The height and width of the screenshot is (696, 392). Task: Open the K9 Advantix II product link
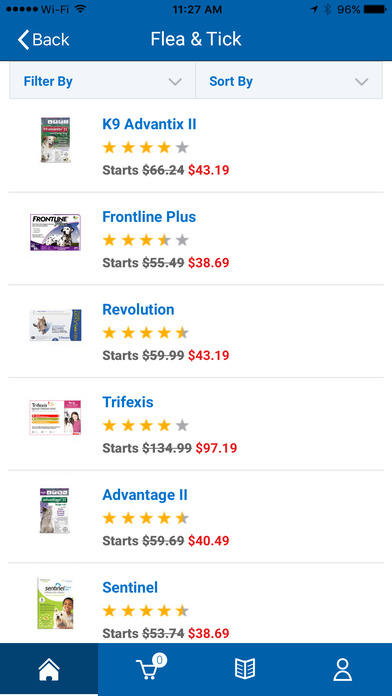149,124
